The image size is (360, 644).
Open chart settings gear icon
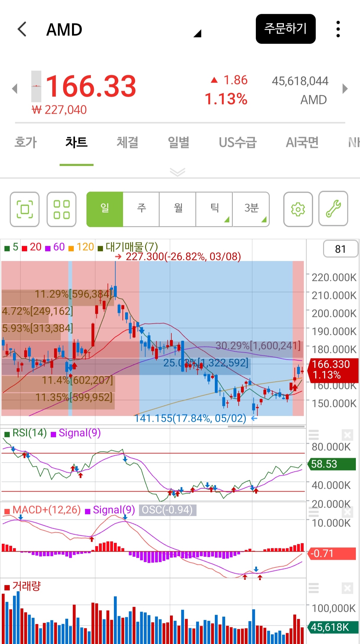298,209
